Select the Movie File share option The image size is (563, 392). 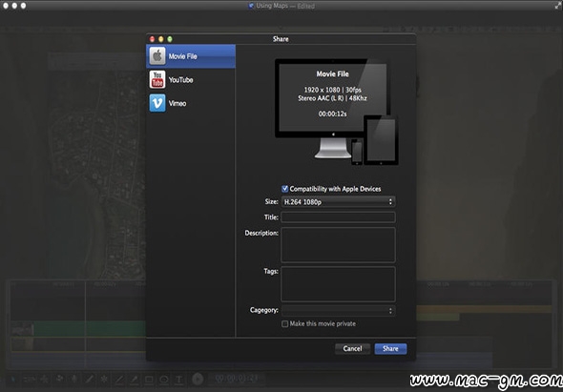click(x=191, y=56)
